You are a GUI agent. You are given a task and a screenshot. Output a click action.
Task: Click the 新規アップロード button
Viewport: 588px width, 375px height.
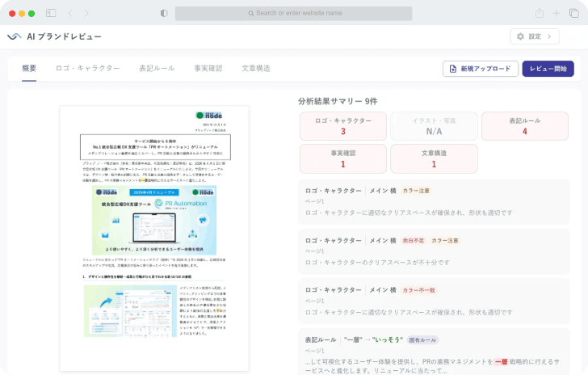(x=481, y=69)
